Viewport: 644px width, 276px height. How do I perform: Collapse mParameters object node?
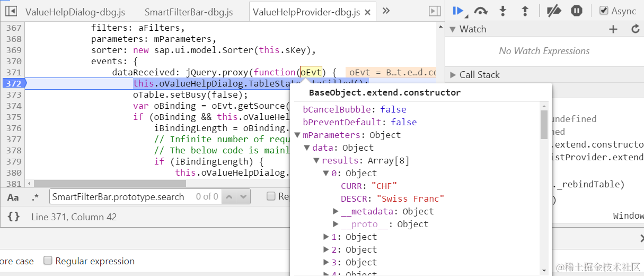(x=297, y=135)
